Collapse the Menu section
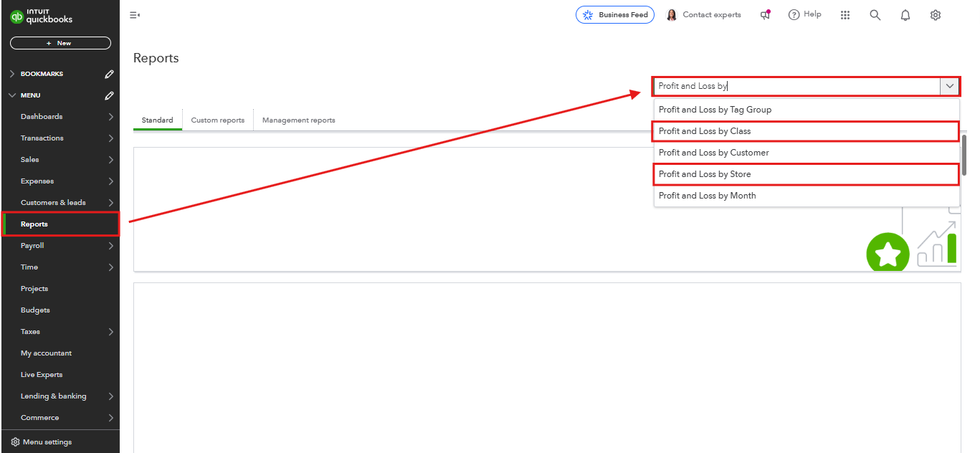Screen dimensions: 980x453 pos(11,95)
